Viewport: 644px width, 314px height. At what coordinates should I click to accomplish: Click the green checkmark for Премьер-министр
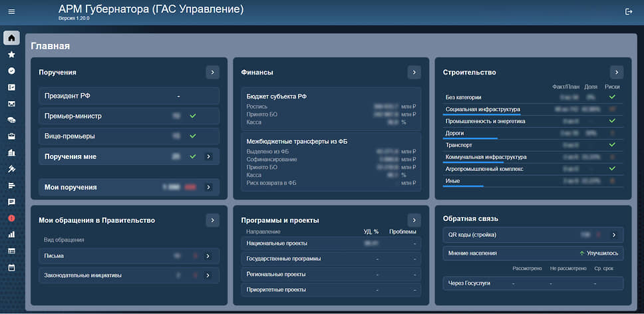pyautogui.click(x=193, y=116)
